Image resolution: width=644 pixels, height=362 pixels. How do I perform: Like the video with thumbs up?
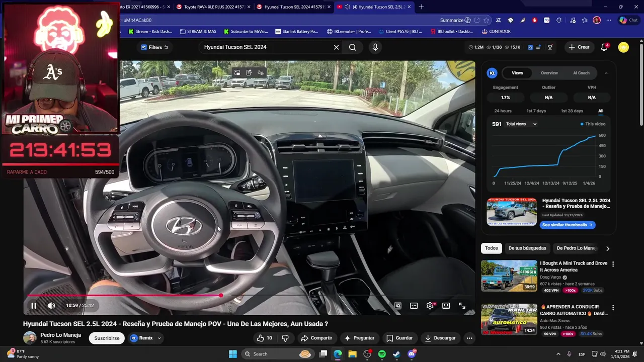[x=265, y=338]
